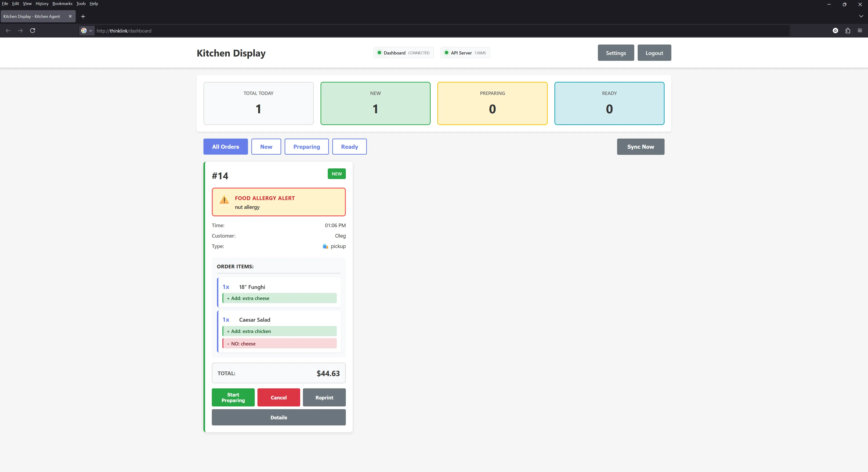Select the Kitchen Display browser tab
868x472 pixels.
[32, 16]
